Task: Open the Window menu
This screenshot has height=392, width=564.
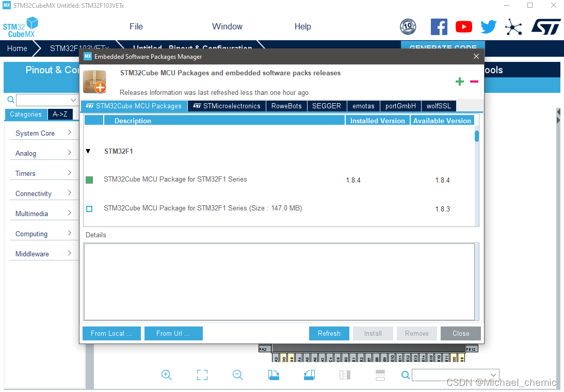Action: tap(227, 26)
